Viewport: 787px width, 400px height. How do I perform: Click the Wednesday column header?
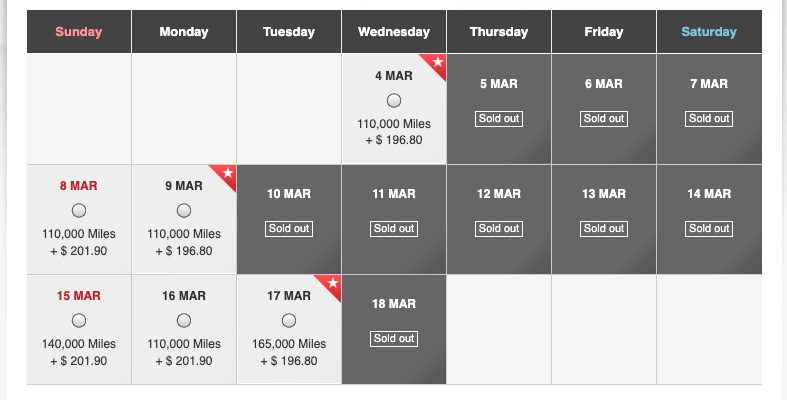click(x=394, y=32)
